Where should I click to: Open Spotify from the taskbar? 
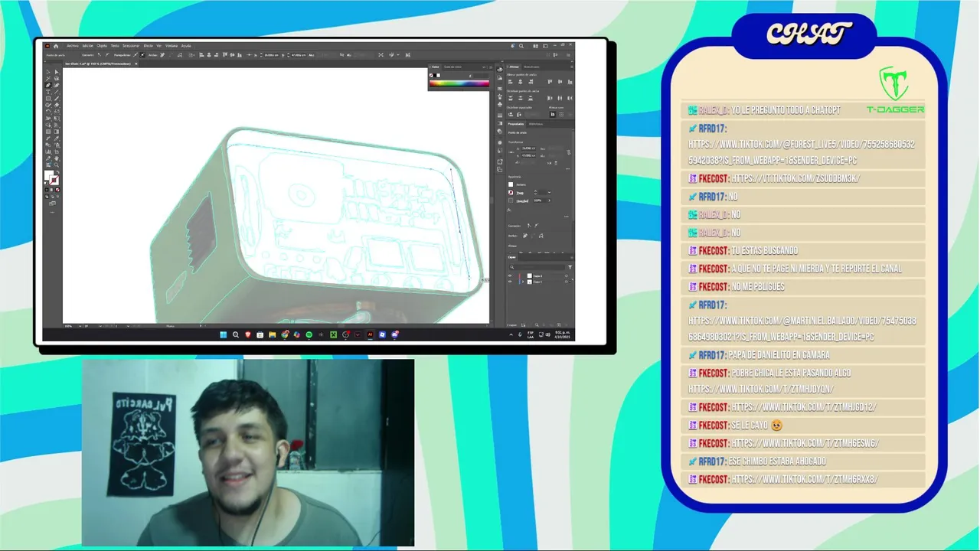click(x=309, y=334)
